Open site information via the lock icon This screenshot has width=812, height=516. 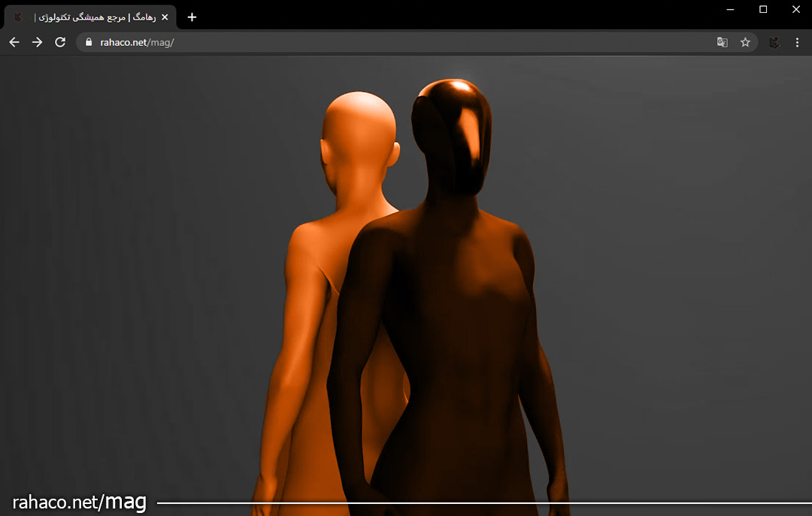pyautogui.click(x=89, y=42)
